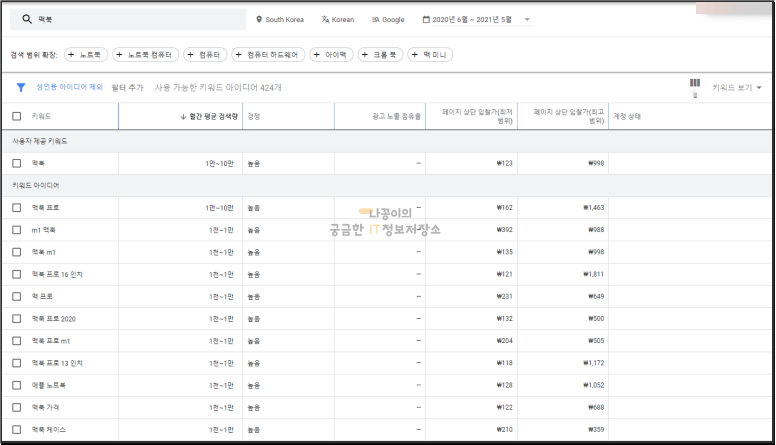776x445 pixels.
Task: Sort by 페이지 상단 입찰가(최저 범위) header
Action: [477, 116]
